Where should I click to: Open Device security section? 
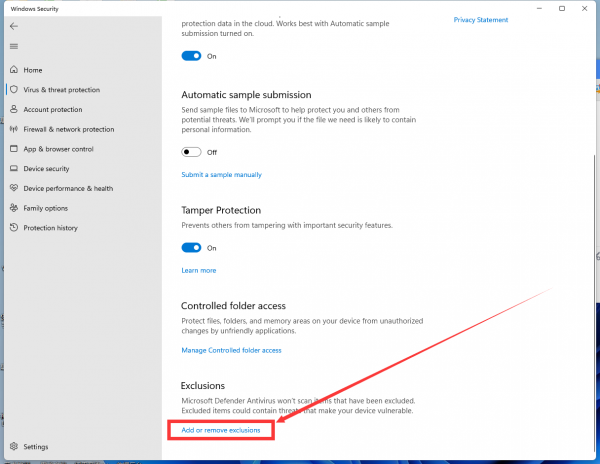click(46, 169)
